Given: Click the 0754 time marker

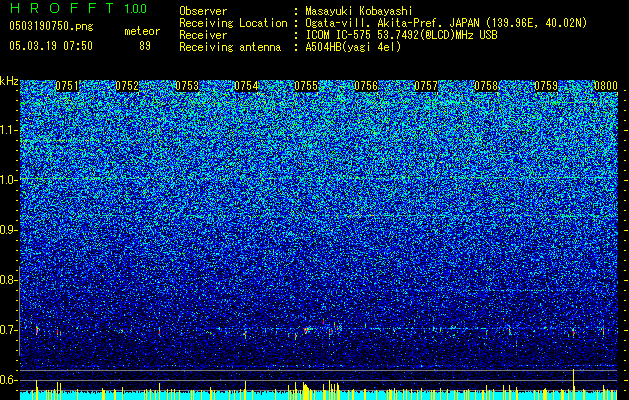Looking at the screenshot, I should click(x=246, y=86).
